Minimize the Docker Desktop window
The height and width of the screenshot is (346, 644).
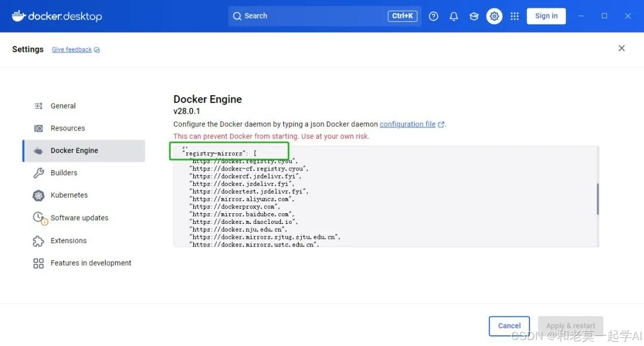click(x=581, y=16)
